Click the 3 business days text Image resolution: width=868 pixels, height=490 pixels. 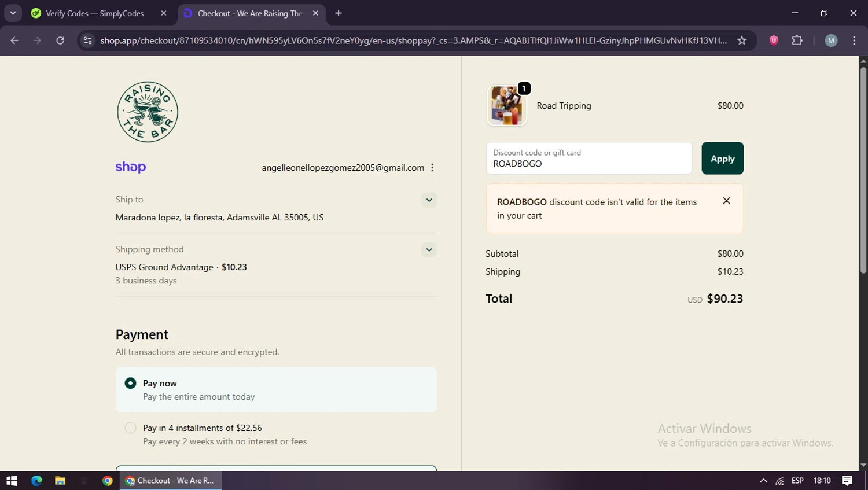(x=146, y=281)
